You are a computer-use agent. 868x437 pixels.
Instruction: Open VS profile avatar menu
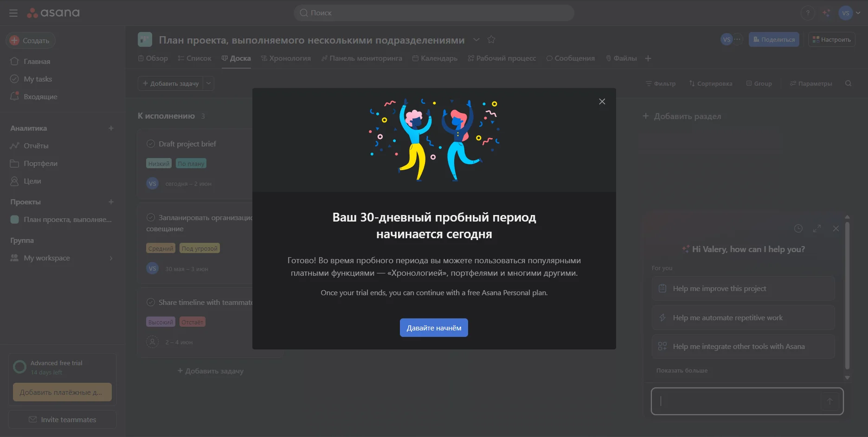tap(849, 13)
